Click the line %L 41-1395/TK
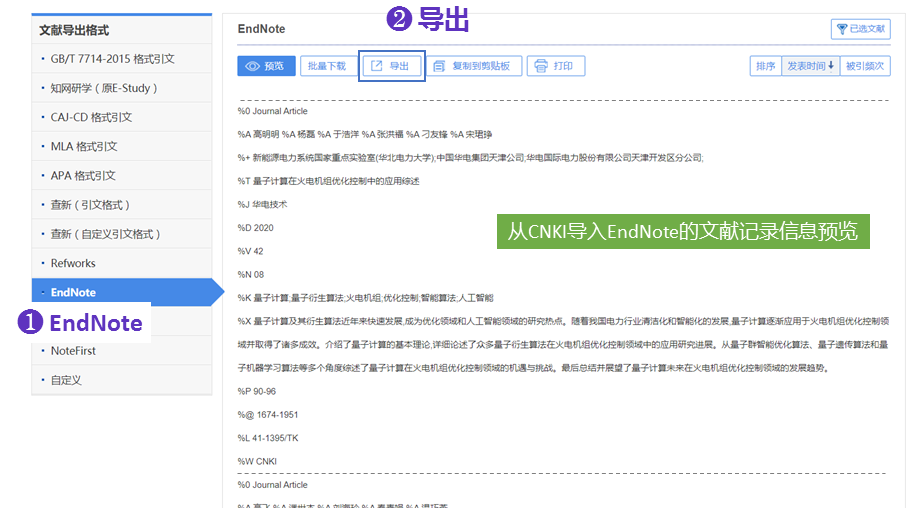 [x=268, y=438]
